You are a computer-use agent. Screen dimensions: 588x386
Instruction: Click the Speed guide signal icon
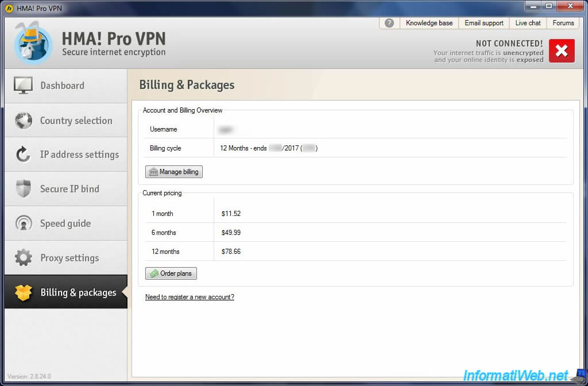pos(23,223)
